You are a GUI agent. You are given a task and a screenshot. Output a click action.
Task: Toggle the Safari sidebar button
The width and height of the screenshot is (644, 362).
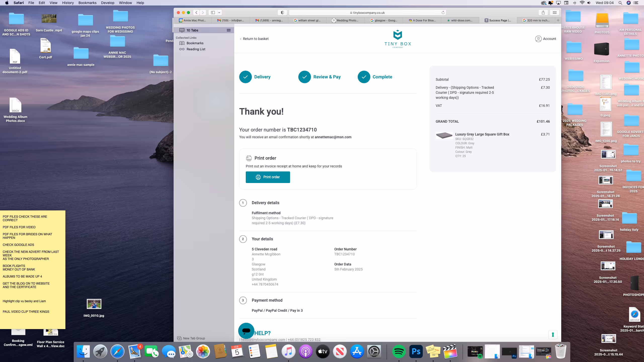click(x=213, y=13)
